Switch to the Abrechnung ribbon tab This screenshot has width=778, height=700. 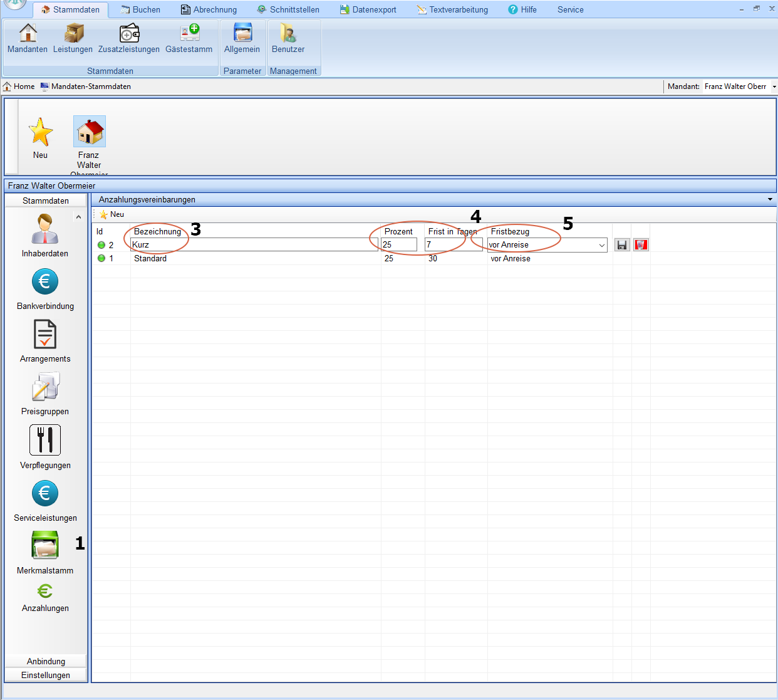[209, 9]
